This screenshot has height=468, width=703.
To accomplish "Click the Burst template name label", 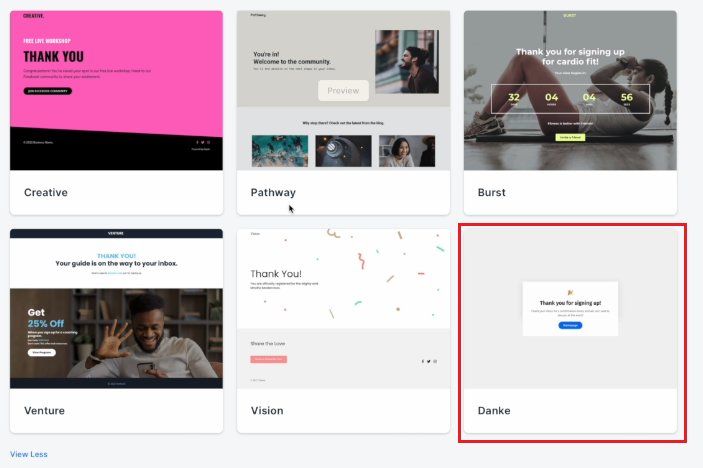I will pyautogui.click(x=491, y=192).
